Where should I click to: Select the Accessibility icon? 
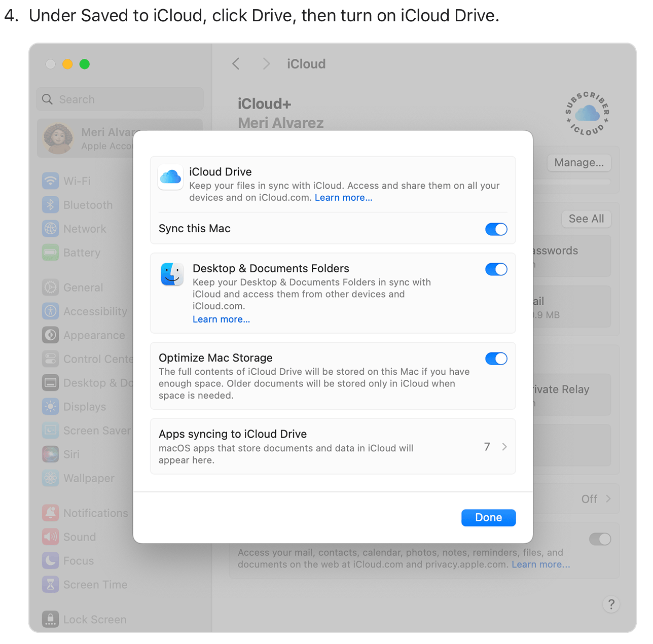[x=50, y=311]
